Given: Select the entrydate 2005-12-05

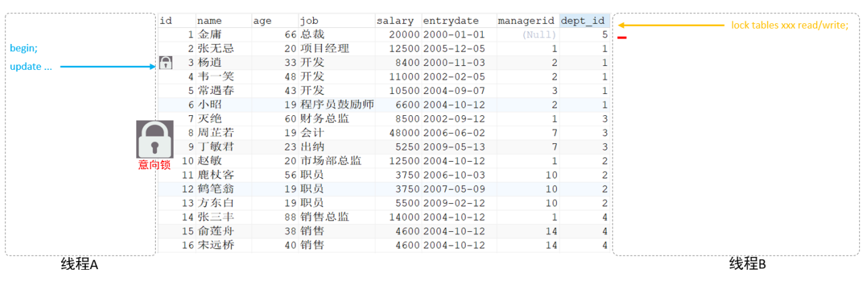Looking at the screenshot, I should [454, 49].
